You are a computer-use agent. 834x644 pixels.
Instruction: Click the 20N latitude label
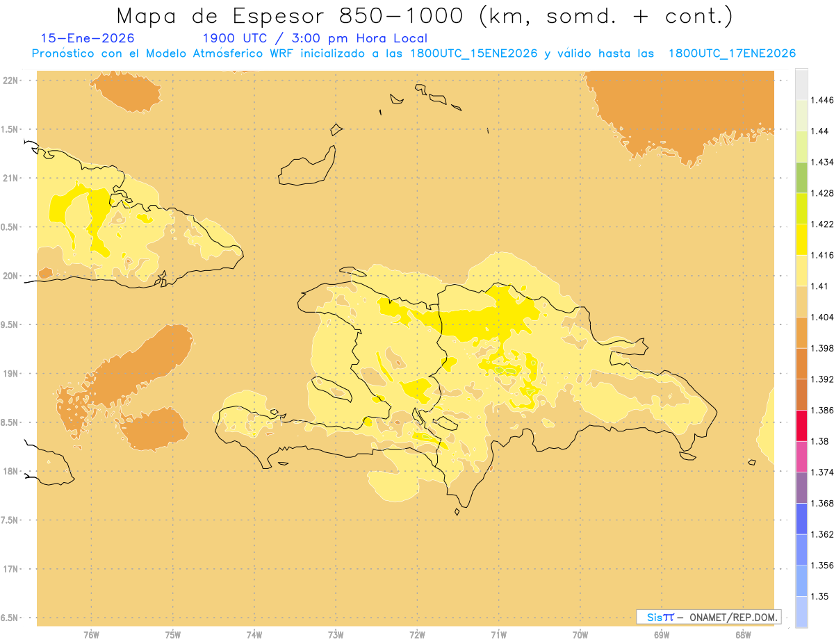pyautogui.click(x=10, y=276)
